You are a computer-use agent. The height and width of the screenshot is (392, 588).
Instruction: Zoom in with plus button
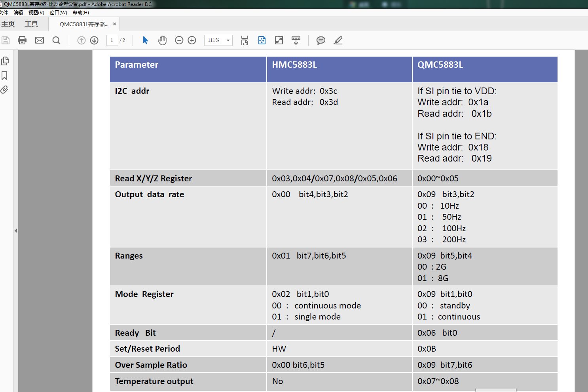coord(192,40)
